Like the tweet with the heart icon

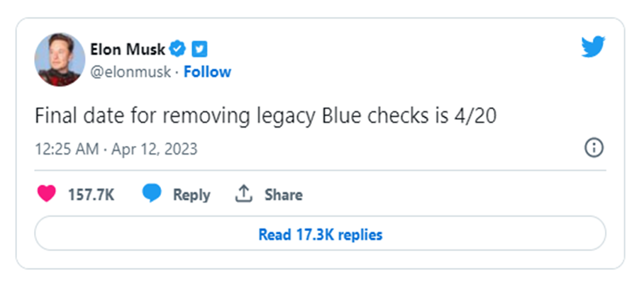pyautogui.click(x=47, y=194)
